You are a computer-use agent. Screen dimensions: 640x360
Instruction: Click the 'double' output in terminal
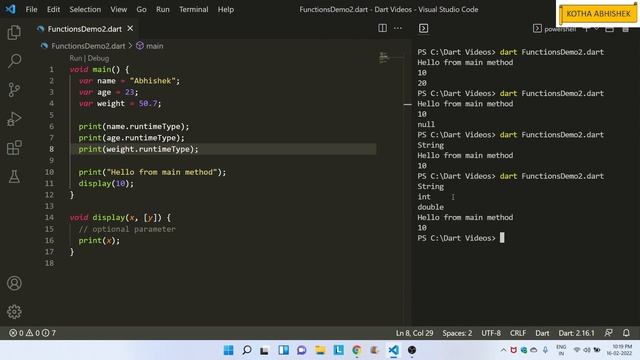click(430, 207)
